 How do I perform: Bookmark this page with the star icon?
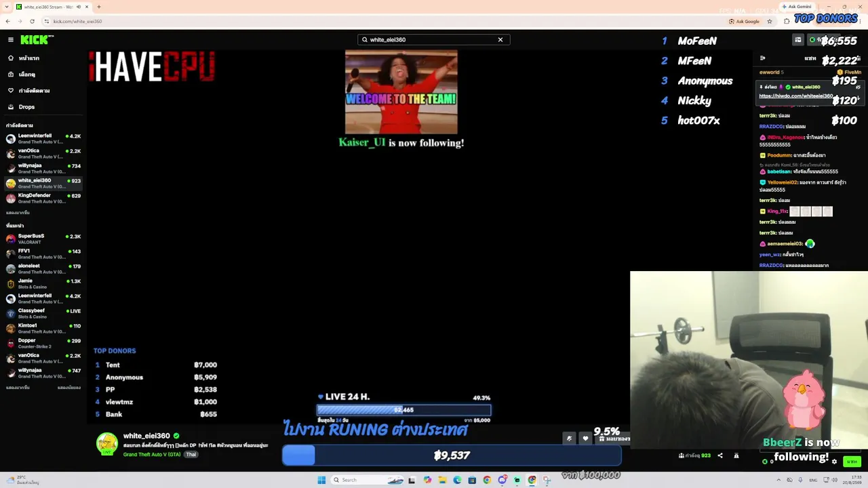pyautogui.click(x=770, y=21)
